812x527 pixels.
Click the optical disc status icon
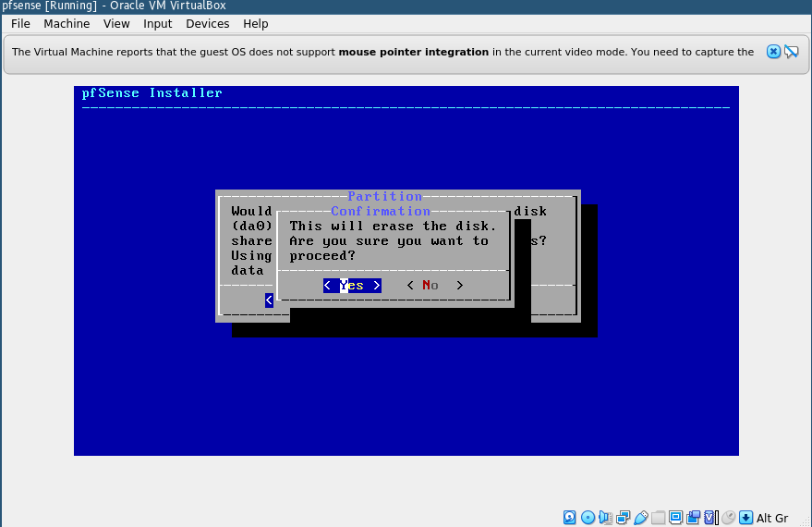pyautogui.click(x=588, y=517)
